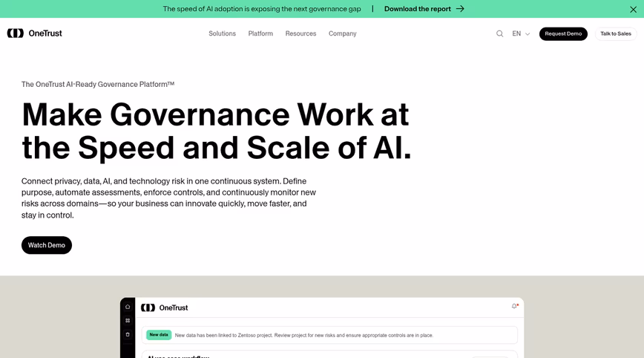Click the Request Demo button
Screen dimensions: 644x358
point(563,33)
